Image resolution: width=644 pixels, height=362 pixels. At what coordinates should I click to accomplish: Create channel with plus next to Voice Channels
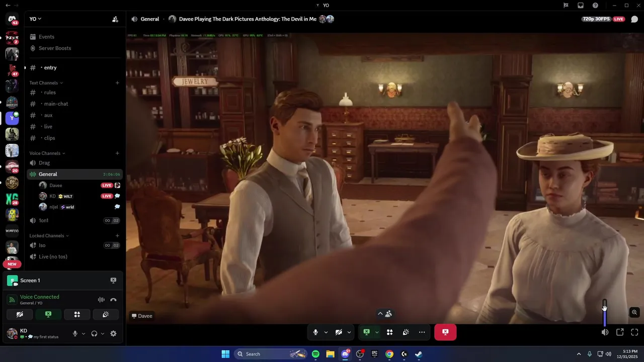click(117, 153)
